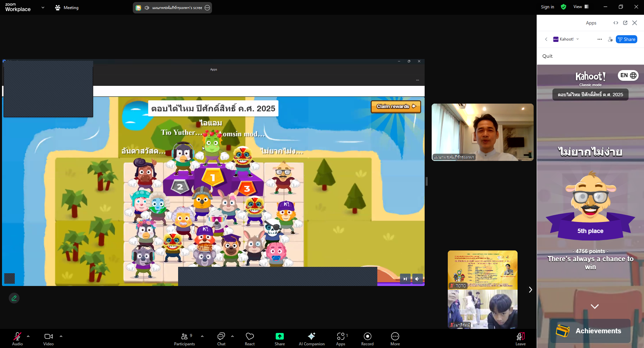Screen dimensions: 644x348
Task: Click the app collaborator person icon
Action: pyautogui.click(x=610, y=39)
